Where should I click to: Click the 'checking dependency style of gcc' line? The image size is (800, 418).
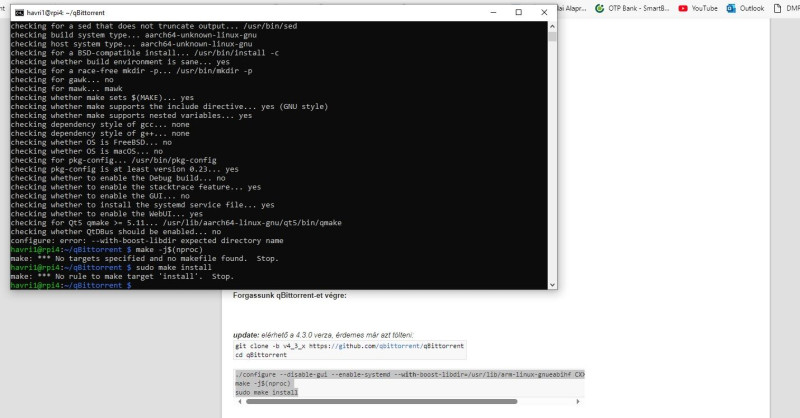click(x=100, y=125)
